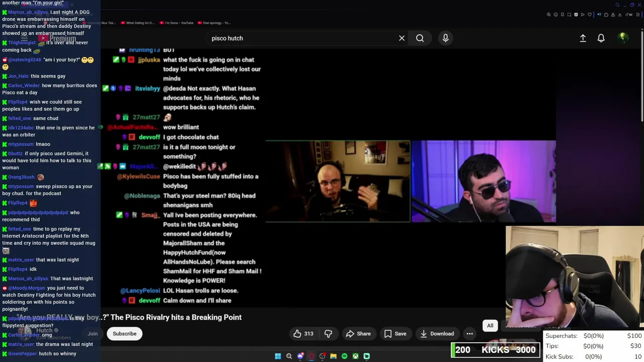Click the browser zoom magnifier icon
This screenshot has width=644, height=362.
[x=549, y=15]
